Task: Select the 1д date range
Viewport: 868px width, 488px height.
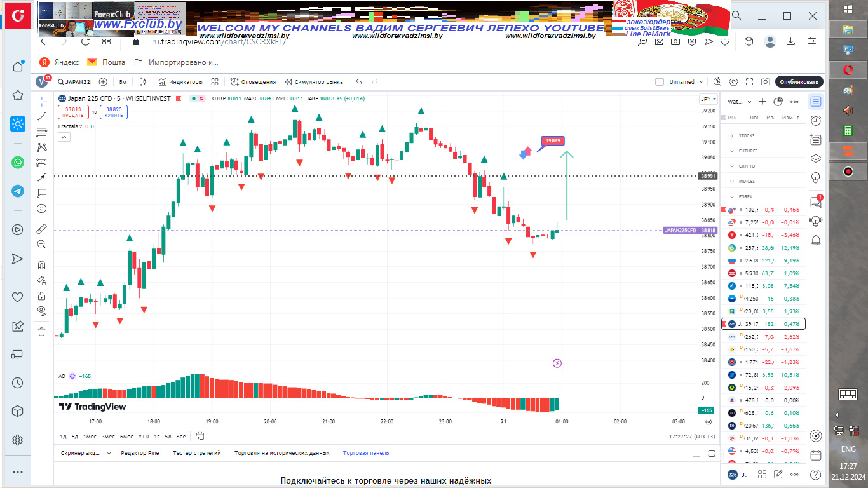Action: coord(64,437)
